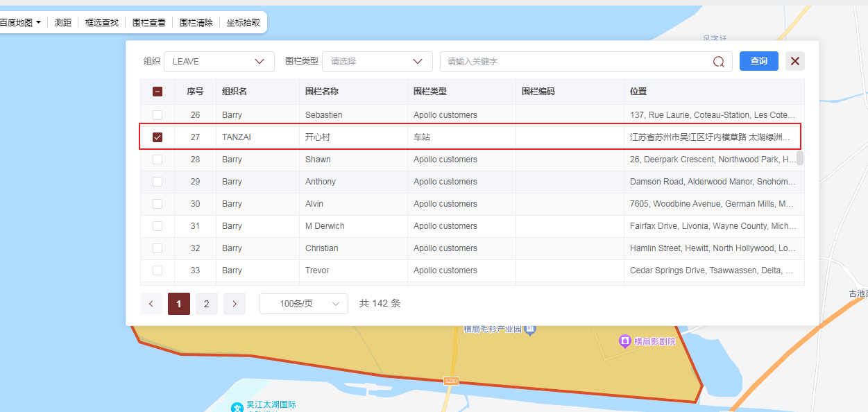Select the 测距 toolbar item
Screen dimensions: 868x412
click(x=63, y=22)
